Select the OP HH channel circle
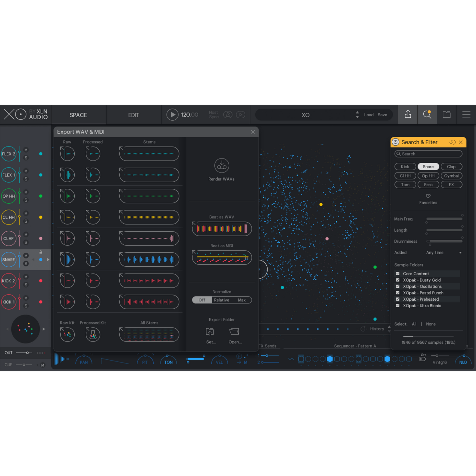This screenshot has width=476, height=476. 9,196
